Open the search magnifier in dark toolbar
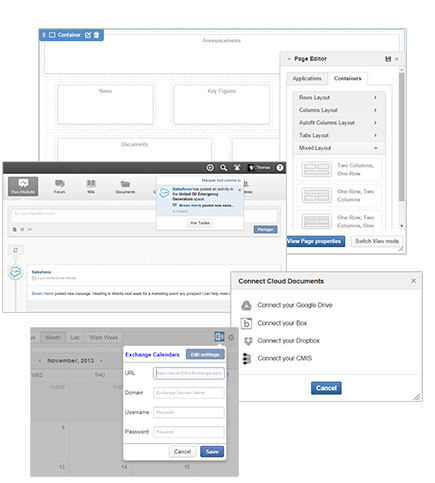The width and height of the screenshot is (435, 483). tap(224, 168)
